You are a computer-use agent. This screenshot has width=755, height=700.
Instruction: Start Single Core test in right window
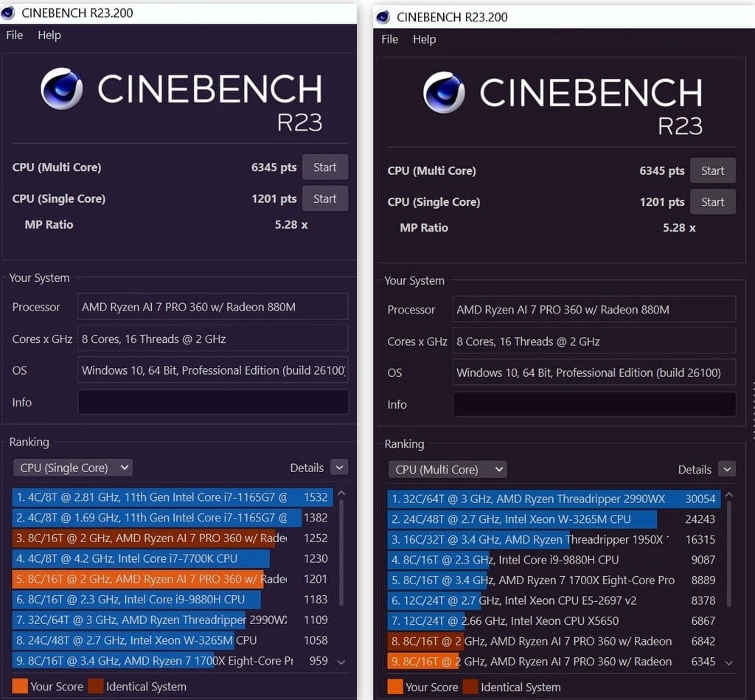[x=713, y=202]
